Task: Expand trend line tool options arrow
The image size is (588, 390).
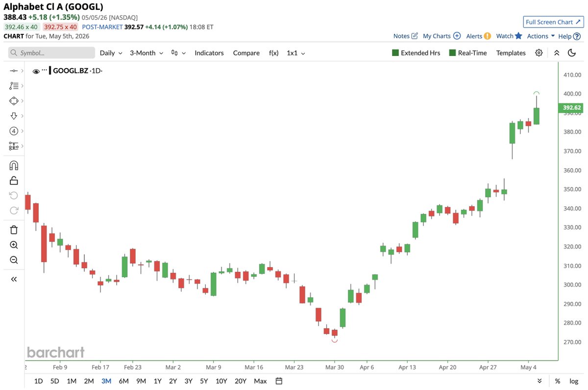Action: pos(22,71)
